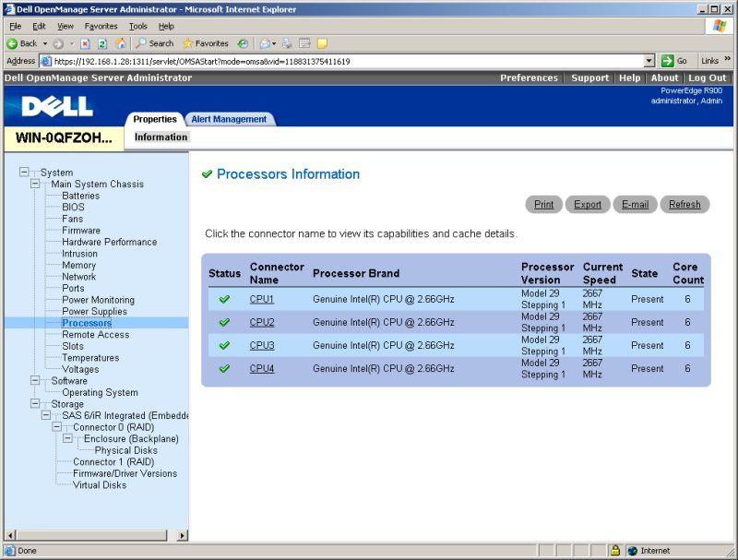Screen dimensions: 738x560
Task: Select the Properties tab
Action: point(154,120)
